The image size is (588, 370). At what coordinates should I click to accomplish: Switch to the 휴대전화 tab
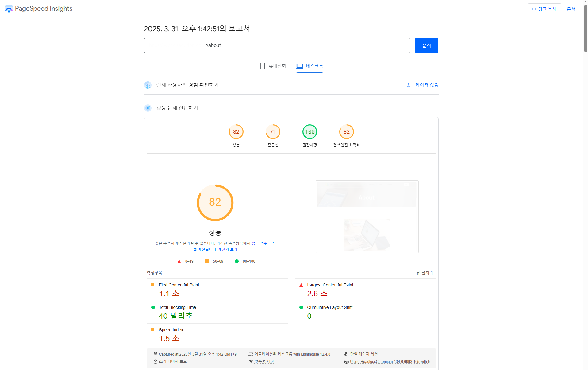[273, 66]
